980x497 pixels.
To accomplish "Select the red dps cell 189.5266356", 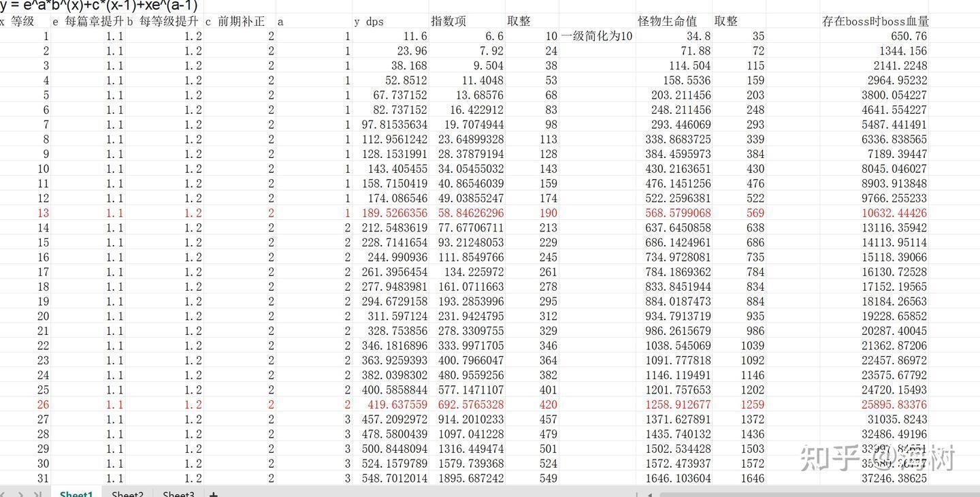I will tap(391, 213).
